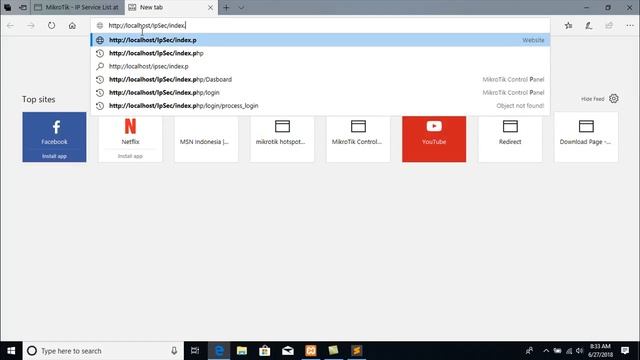Open new tab page settings gear
640x360 pixels.
613,98
